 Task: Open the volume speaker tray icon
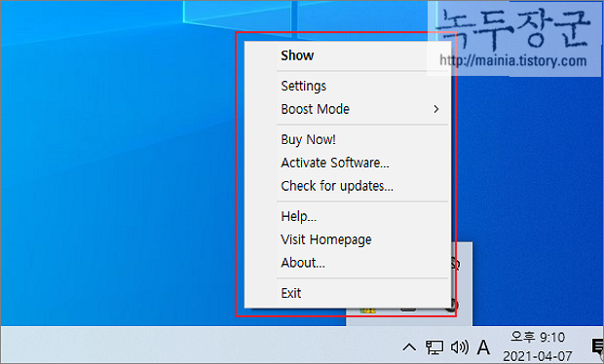point(460,347)
